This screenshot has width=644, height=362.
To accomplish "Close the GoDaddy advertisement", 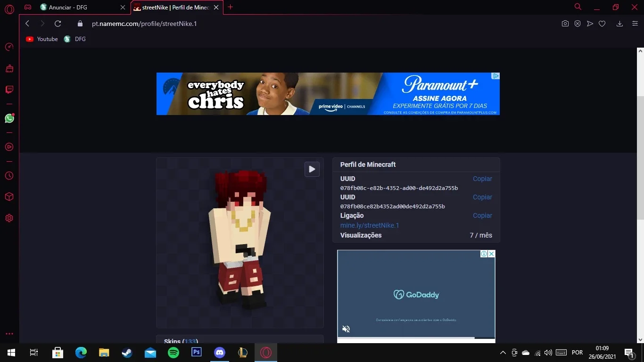I will coord(491,254).
